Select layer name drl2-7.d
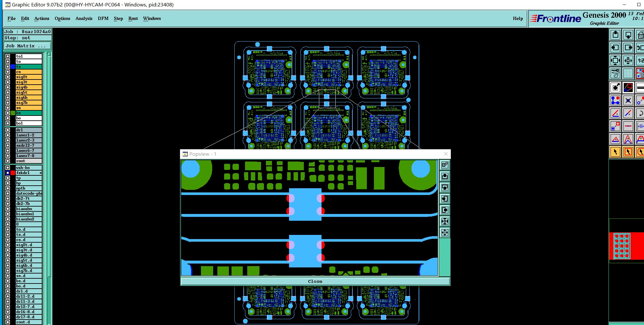Image resolution: width=644 pixels, height=325 pixels. tap(29, 307)
